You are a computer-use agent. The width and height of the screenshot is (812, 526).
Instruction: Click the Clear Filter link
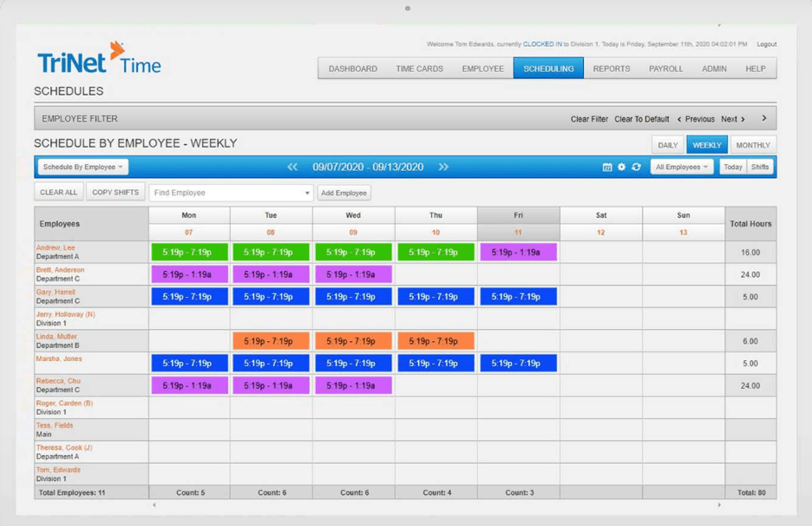[x=589, y=118]
